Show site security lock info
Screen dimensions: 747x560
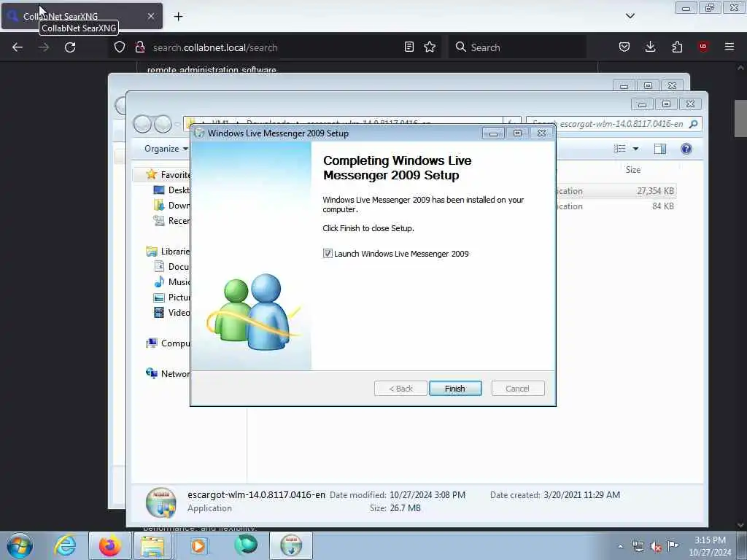(x=139, y=47)
